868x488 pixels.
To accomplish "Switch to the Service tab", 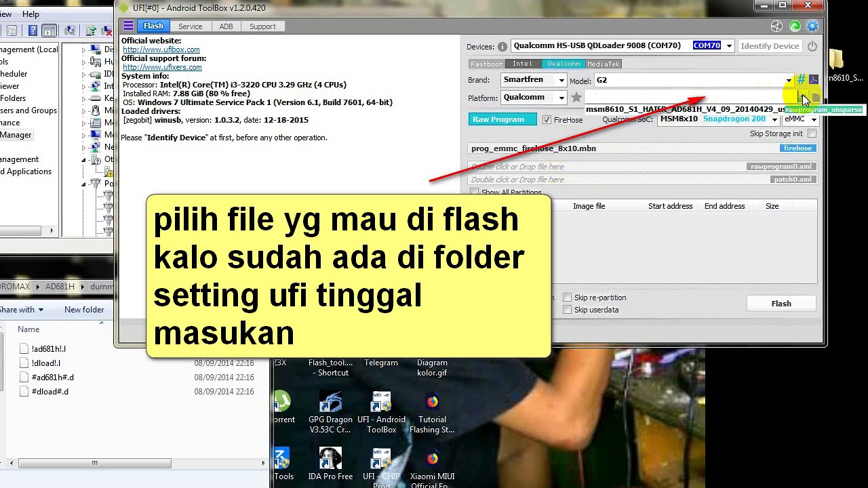I will pos(190,26).
